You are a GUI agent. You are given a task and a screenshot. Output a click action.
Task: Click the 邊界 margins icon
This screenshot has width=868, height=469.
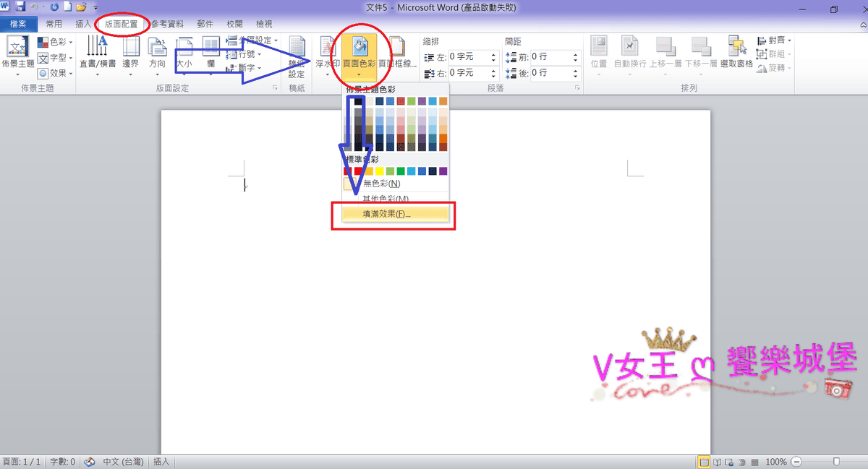point(130,52)
